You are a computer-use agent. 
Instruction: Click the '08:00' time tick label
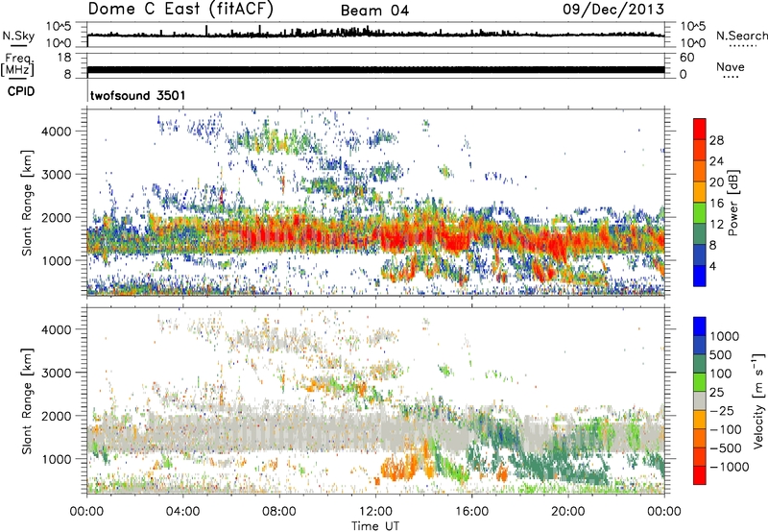pos(279,512)
